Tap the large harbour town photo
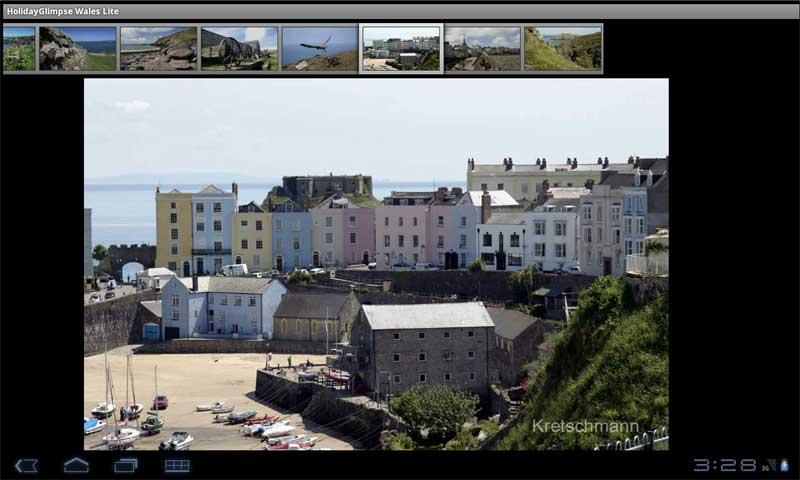Screen dimensions: 800x480 pyautogui.click(x=376, y=264)
